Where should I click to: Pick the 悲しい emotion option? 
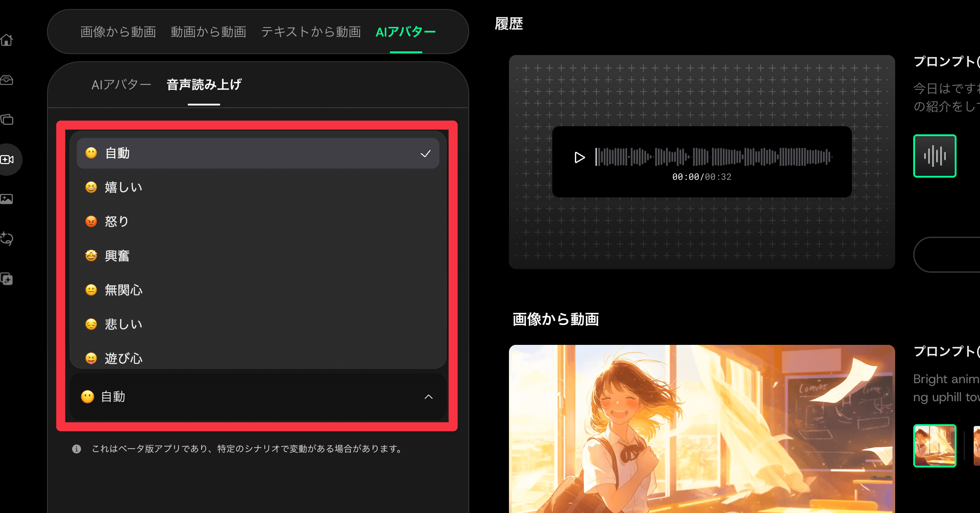(x=123, y=324)
